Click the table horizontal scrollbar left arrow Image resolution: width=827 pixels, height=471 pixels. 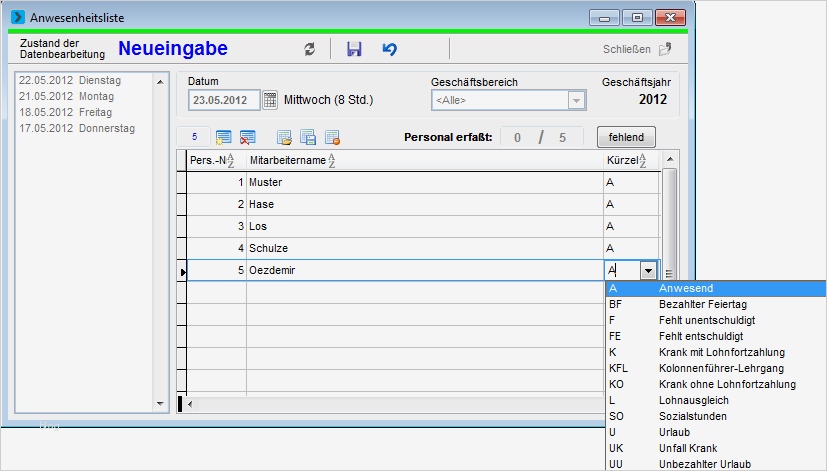pyautogui.click(x=190, y=405)
